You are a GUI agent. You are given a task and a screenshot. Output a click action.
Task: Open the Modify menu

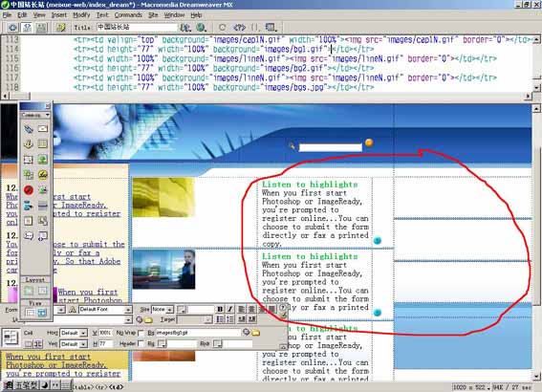click(x=81, y=15)
